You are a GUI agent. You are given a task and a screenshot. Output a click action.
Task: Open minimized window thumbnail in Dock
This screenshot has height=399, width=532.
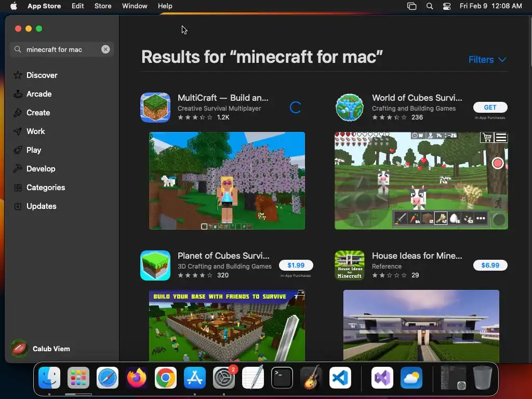pyautogui.click(x=453, y=378)
